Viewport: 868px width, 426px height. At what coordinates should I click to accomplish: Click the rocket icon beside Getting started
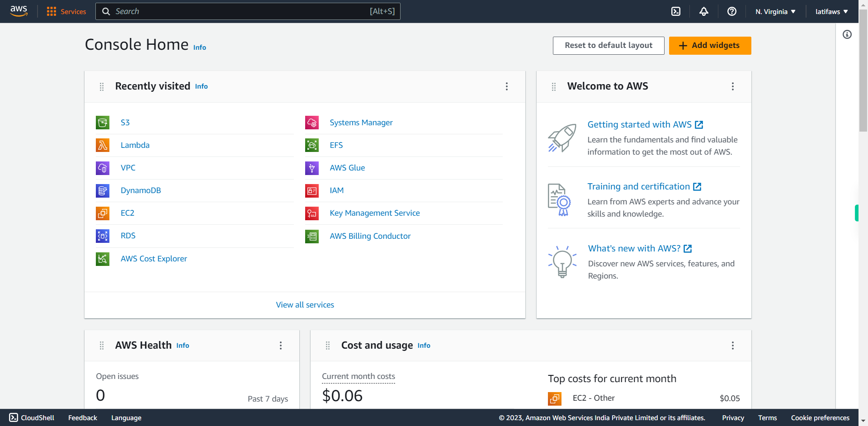click(562, 138)
